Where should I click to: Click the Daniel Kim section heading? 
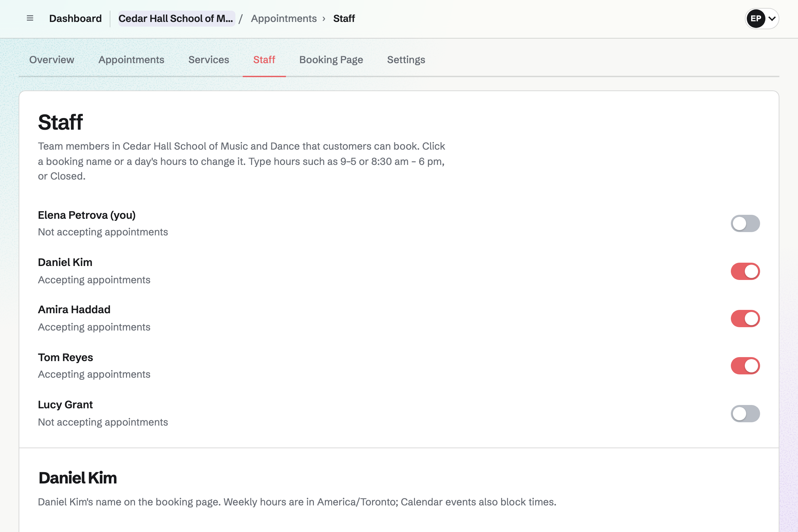point(78,478)
